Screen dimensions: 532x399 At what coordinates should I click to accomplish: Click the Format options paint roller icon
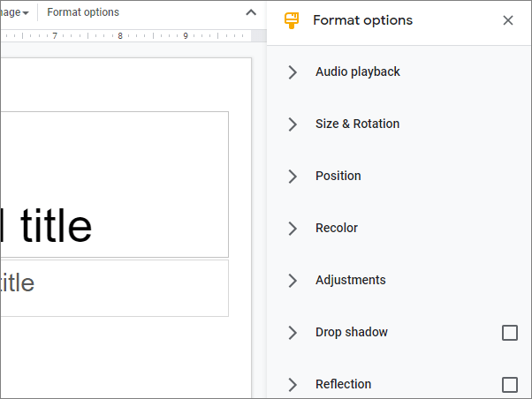pyautogui.click(x=291, y=20)
